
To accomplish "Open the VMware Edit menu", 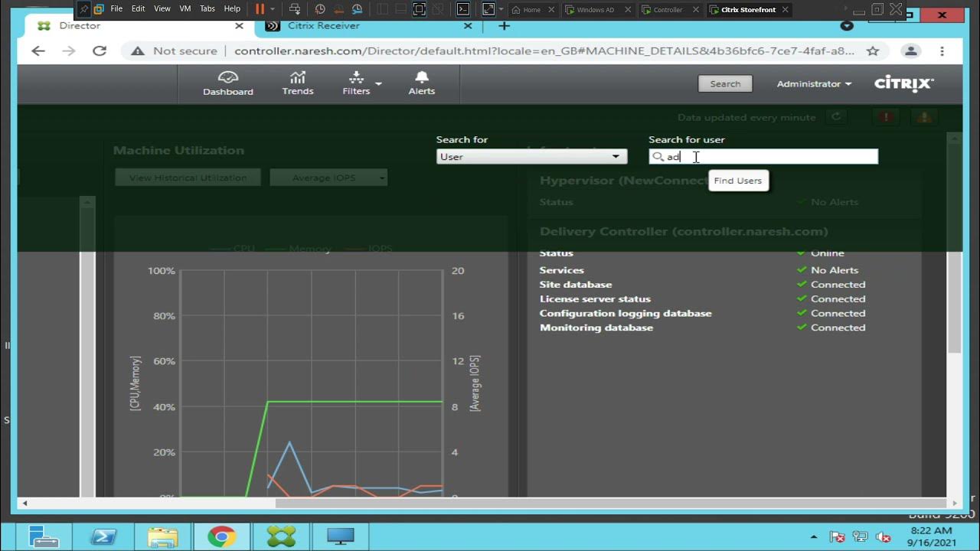I will coord(138,9).
